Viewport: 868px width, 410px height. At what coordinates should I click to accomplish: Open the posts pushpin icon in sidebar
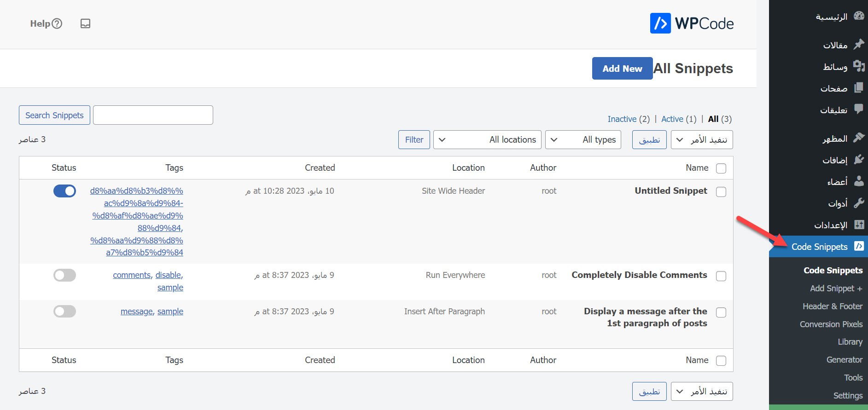859,44
